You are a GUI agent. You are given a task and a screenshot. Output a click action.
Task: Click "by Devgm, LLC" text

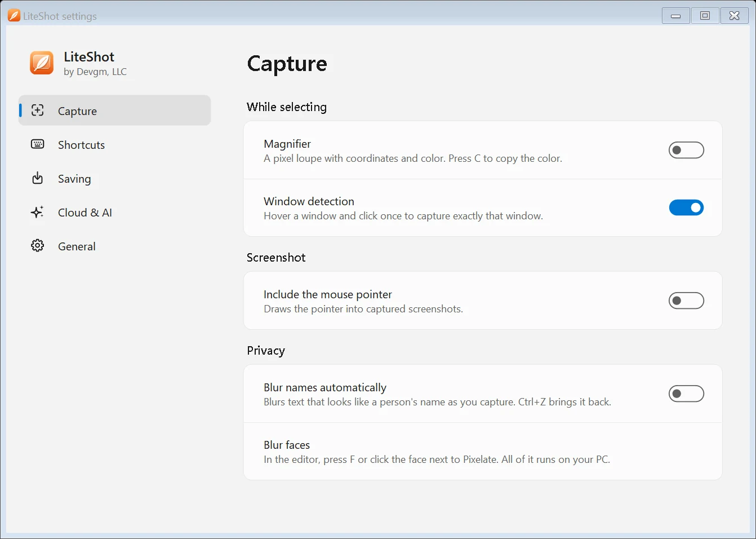click(x=95, y=72)
